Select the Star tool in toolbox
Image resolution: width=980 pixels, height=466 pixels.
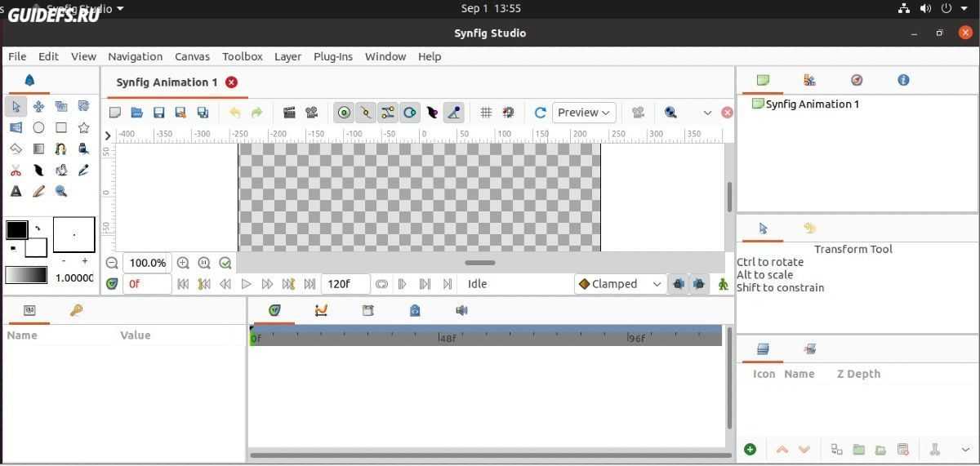point(83,127)
